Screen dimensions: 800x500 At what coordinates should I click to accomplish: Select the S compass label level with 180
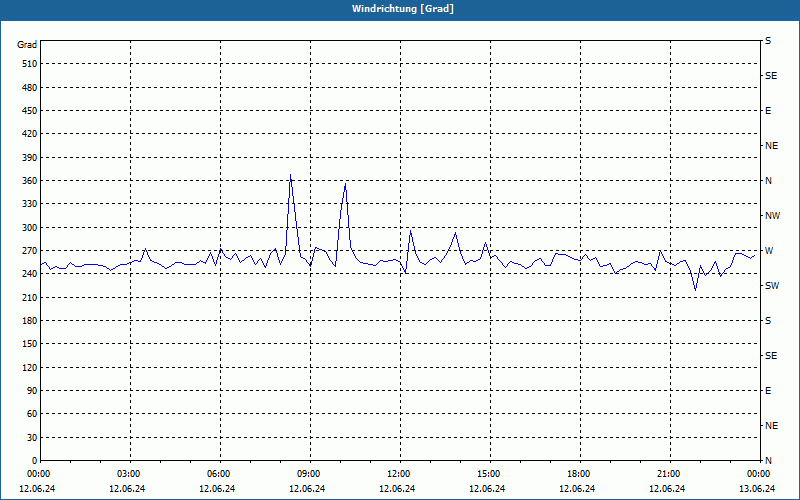[x=768, y=321]
